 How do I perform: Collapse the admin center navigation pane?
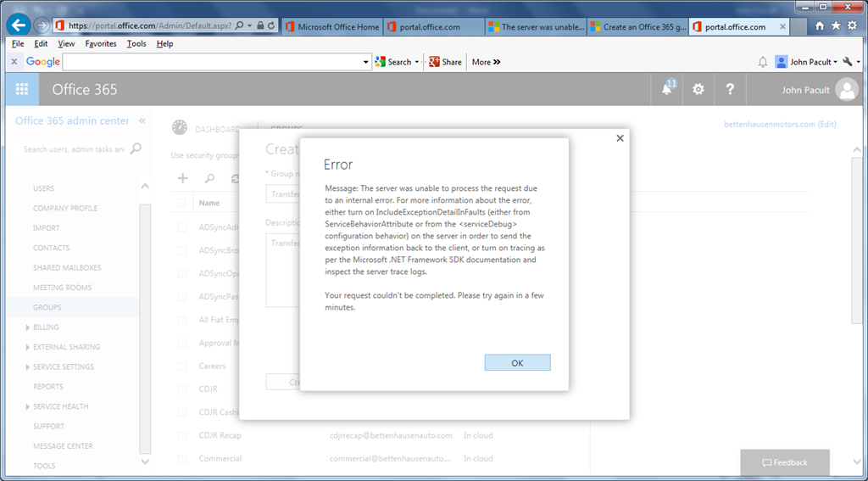(x=142, y=120)
